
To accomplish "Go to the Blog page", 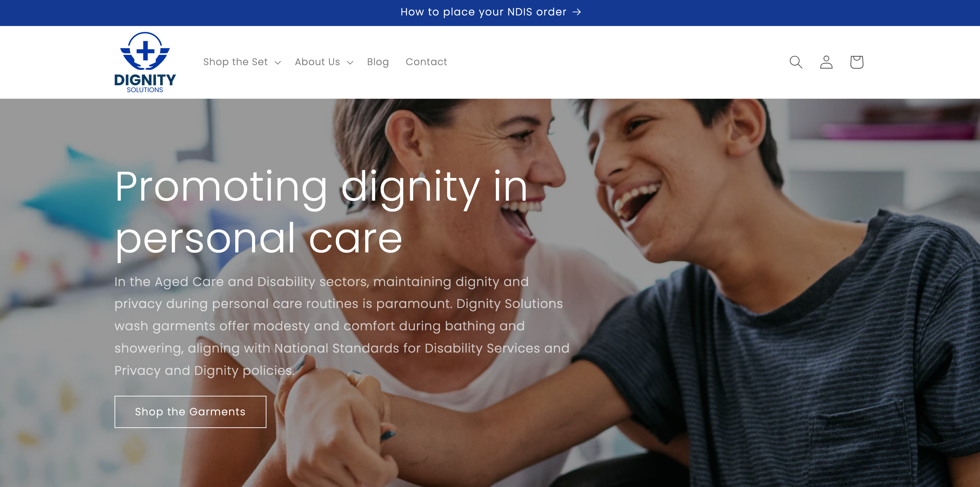I will point(378,62).
